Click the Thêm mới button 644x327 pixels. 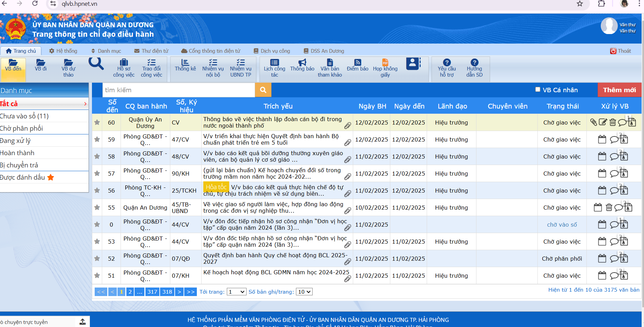pos(619,90)
